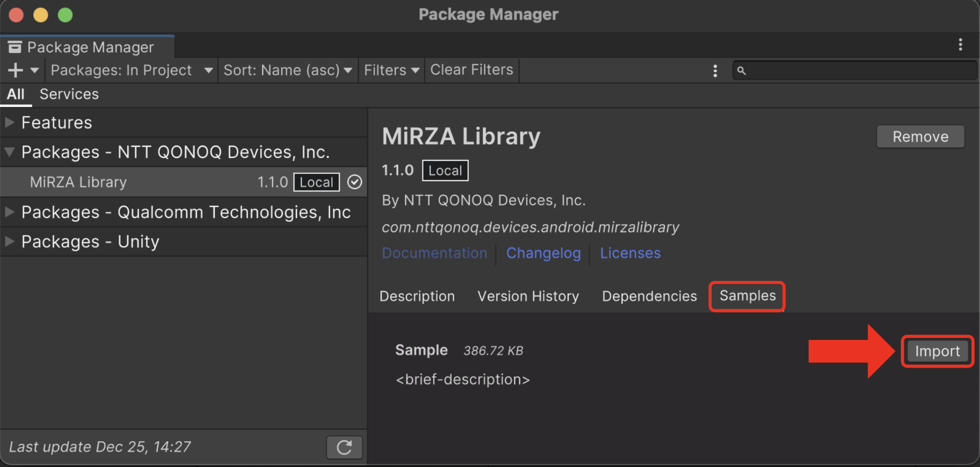This screenshot has width=980, height=467.
Task: Click the package ID com.nttqonoq.devices.android.mirzalibrary
Action: 530,227
